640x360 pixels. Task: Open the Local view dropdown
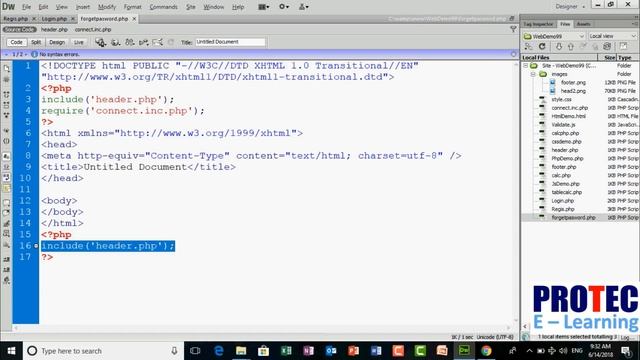[x=612, y=36]
